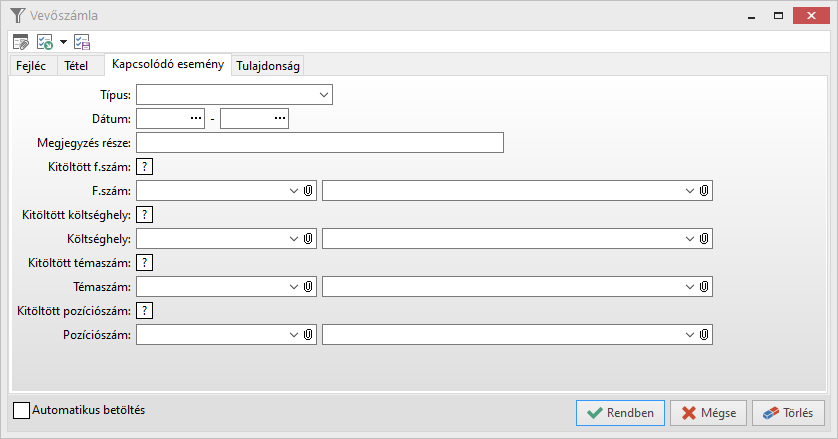Open the first Dátum date picker ellipsis

point(196,119)
